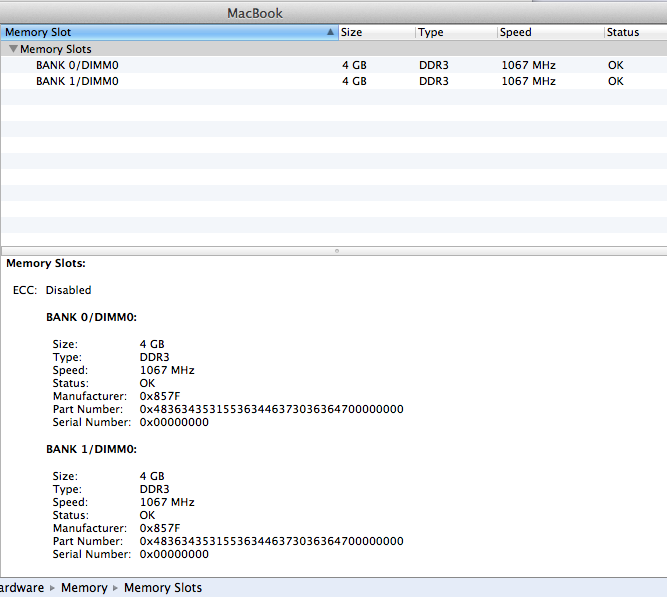This screenshot has width=667, height=597.
Task: Open Memory Slots in the path bar
Action: (163, 588)
